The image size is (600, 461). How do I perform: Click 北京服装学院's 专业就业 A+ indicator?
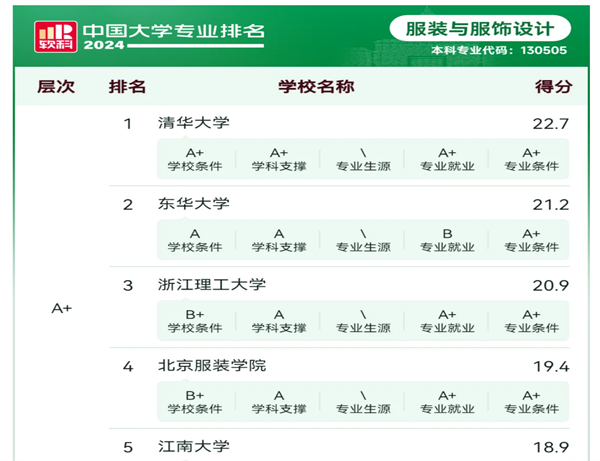point(447,402)
